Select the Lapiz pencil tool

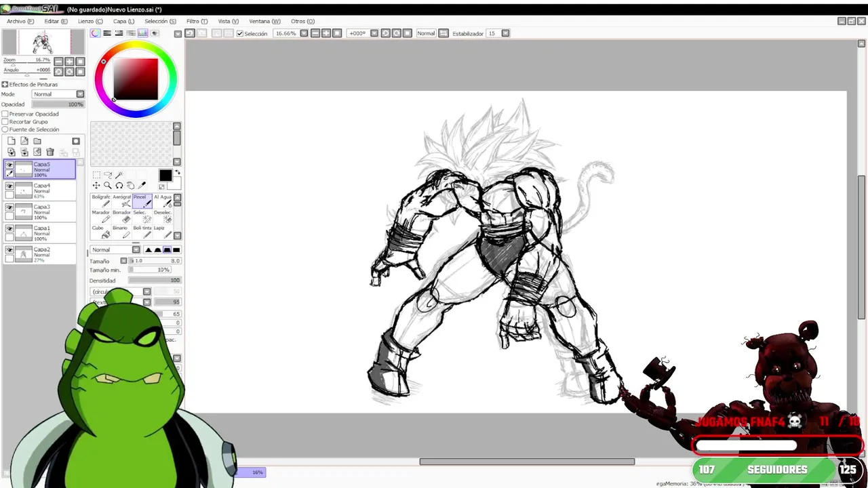tap(163, 232)
